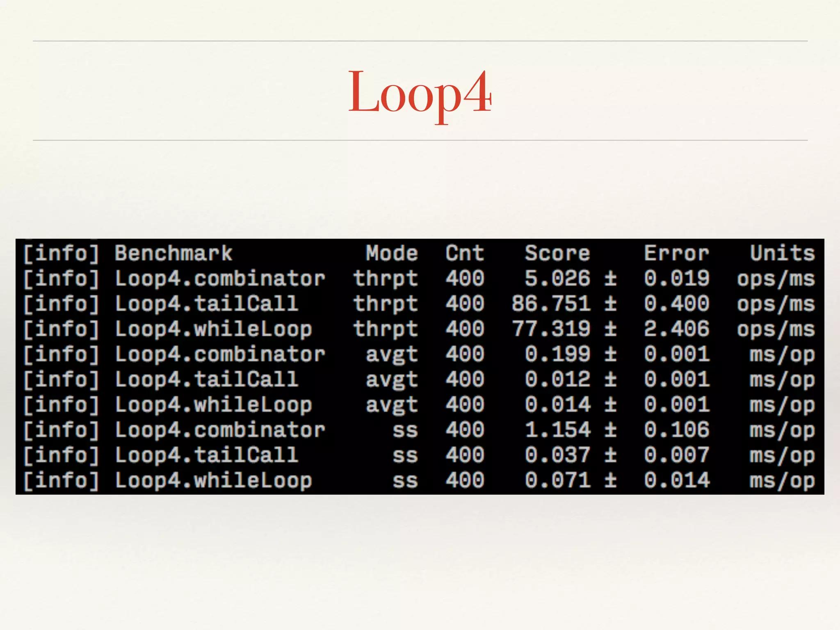Select Loop4.combinator in the avgt row
This screenshot has height=630, width=840.
pyautogui.click(x=220, y=354)
